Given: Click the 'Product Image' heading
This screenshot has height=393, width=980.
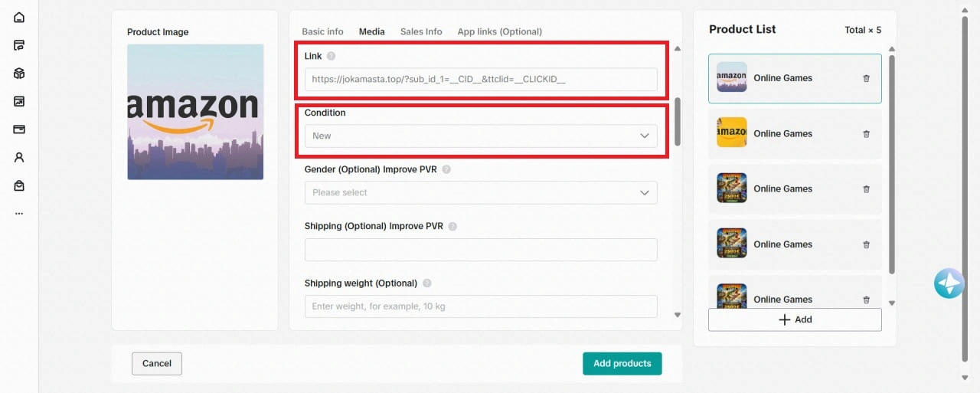Looking at the screenshot, I should click(x=158, y=32).
